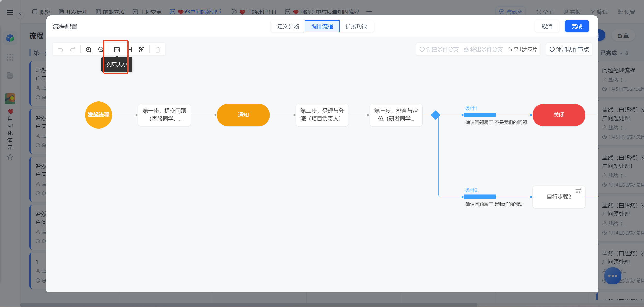Click the 看板 view button
Screen dimensions: 644x307
click(572, 12)
